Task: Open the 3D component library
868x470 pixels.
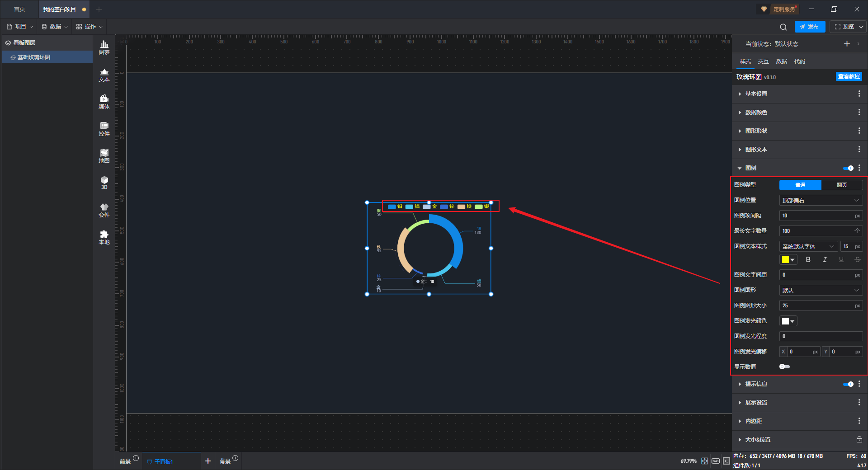Action: (104, 183)
